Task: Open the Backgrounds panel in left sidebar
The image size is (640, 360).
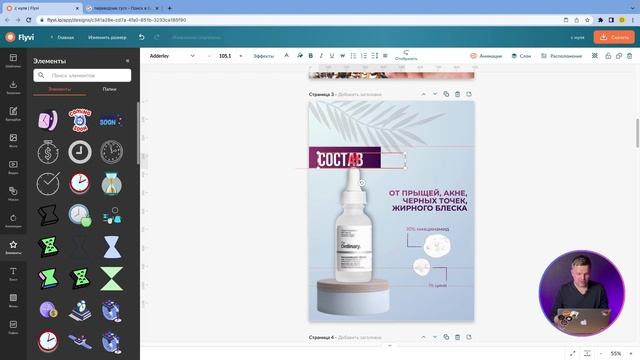Action: [13, 300]
